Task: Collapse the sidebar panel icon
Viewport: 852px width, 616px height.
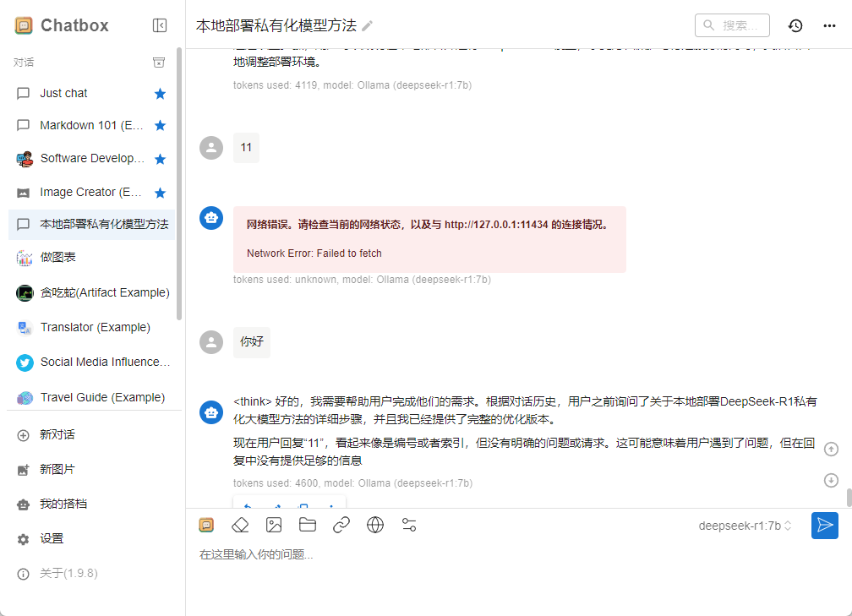Action: click(x=160, y=25)
